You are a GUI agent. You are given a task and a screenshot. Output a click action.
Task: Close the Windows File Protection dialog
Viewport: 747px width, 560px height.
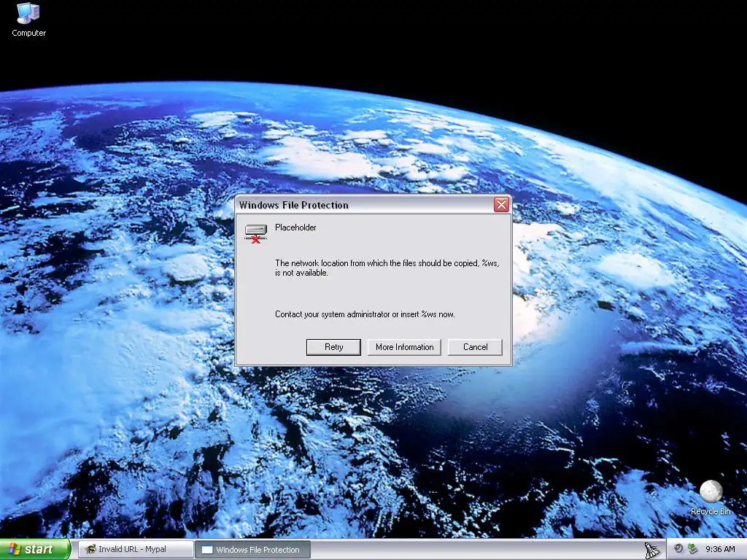pos(501,205)
